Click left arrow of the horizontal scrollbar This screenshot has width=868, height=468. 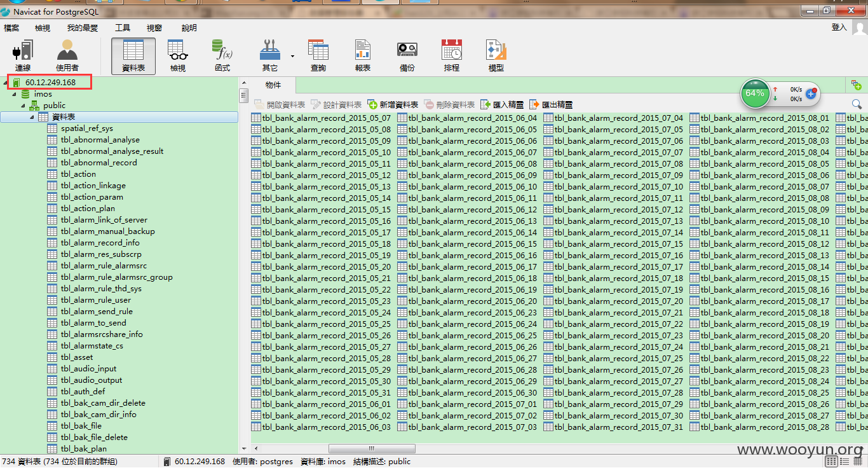click(x=255, y=449)
